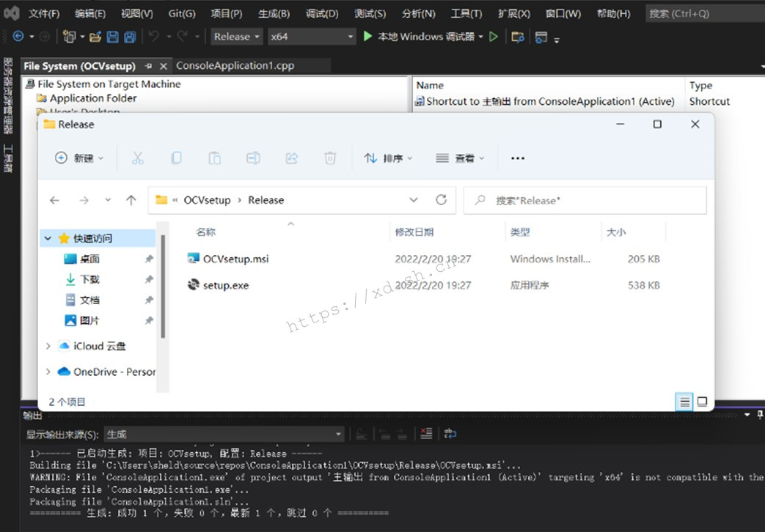This screenshot has height=532, width=765.
Task: Switch Explorer to details view
Action: click(684, 402)
